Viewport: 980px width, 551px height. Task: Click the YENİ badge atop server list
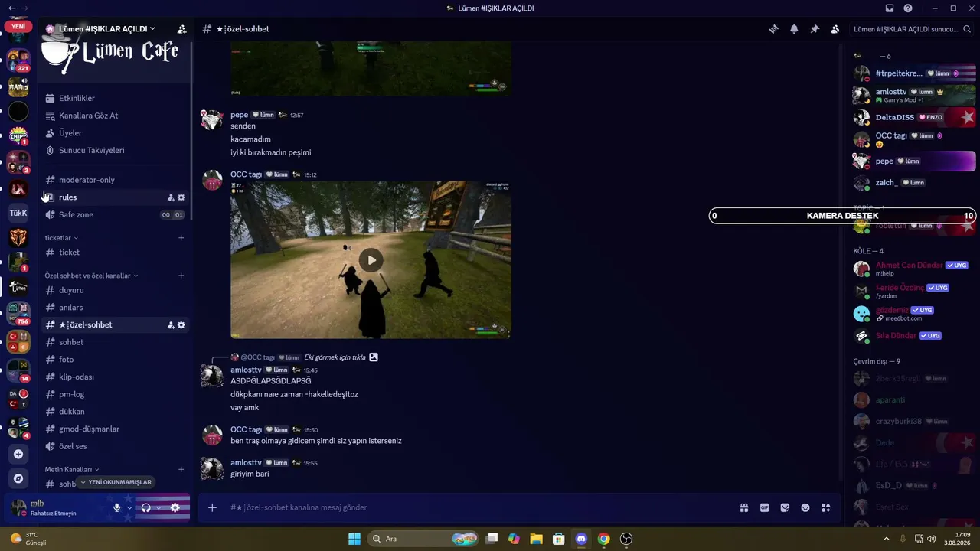[x=18, y=27]
